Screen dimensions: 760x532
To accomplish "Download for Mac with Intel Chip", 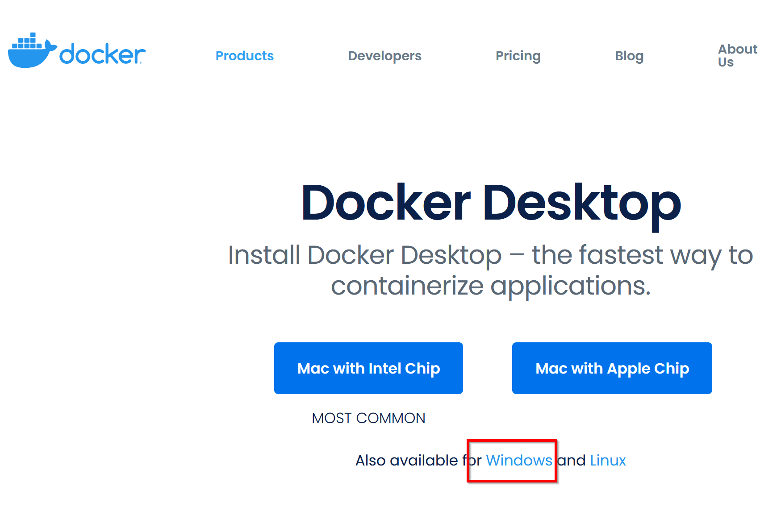I will 368,368.
